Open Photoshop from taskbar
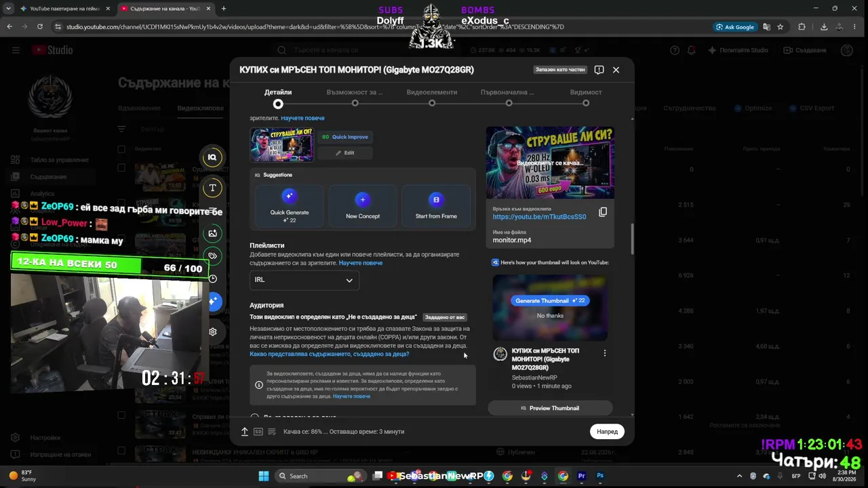This screenshot has width=868, height=488. 600,476
